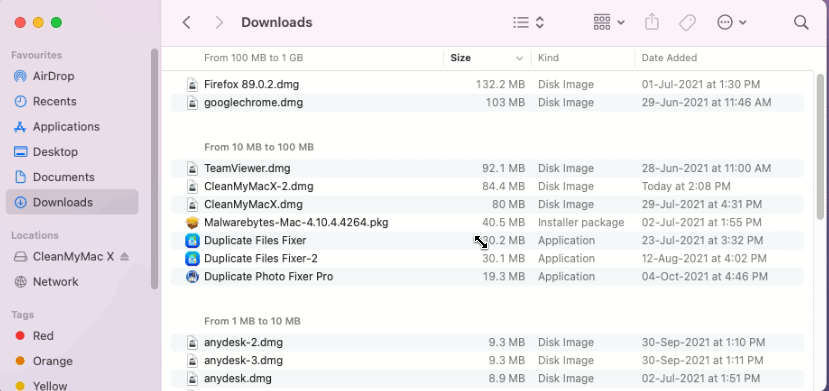Click the Installer package kind cell
Viewport: 829px width, 391px height.
(x=581, y=222)
